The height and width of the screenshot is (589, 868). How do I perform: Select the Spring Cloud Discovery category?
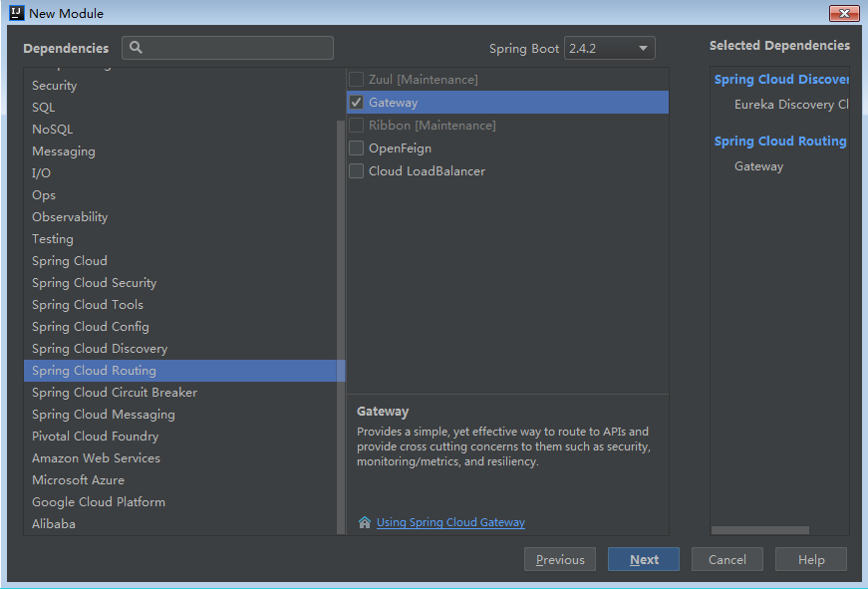[100, 348]
